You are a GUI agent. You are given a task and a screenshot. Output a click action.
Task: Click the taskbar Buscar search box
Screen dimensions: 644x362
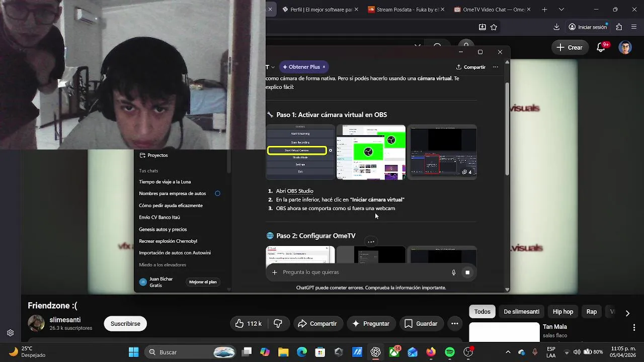[x=191, y=352]
